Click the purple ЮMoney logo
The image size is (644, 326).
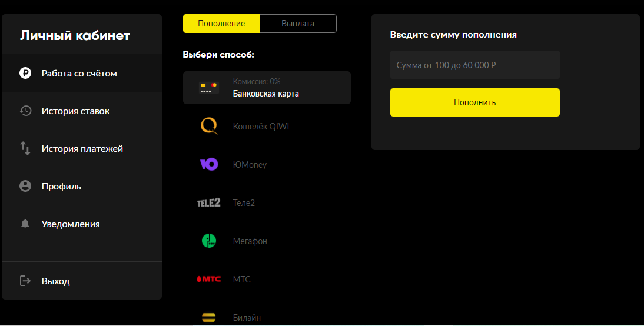[x=208, y=164]
